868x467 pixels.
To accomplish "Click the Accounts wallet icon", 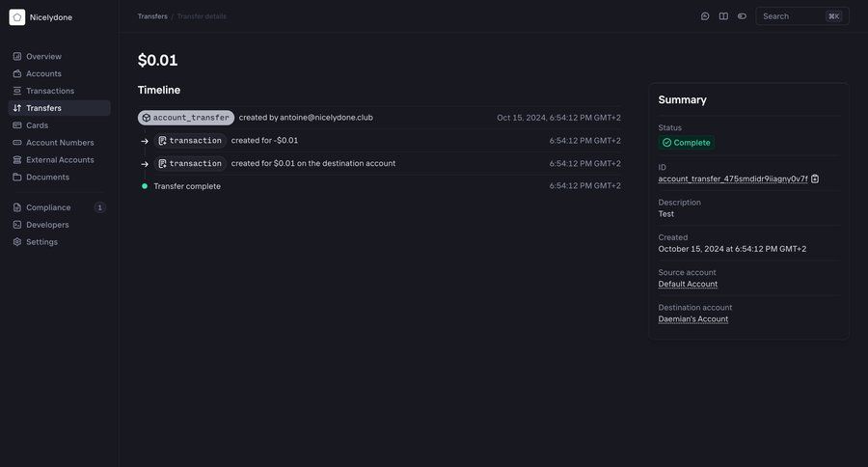I will coord(17,73).
